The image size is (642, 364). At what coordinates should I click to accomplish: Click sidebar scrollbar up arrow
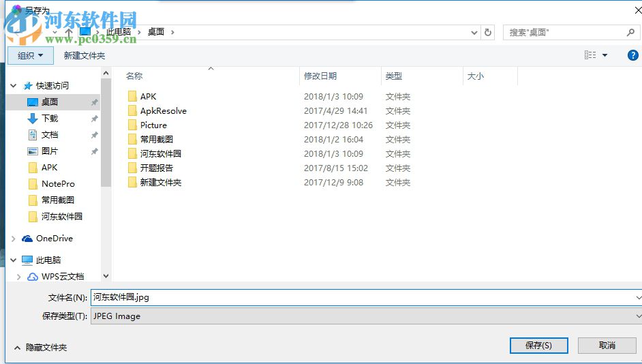[106, 74]
